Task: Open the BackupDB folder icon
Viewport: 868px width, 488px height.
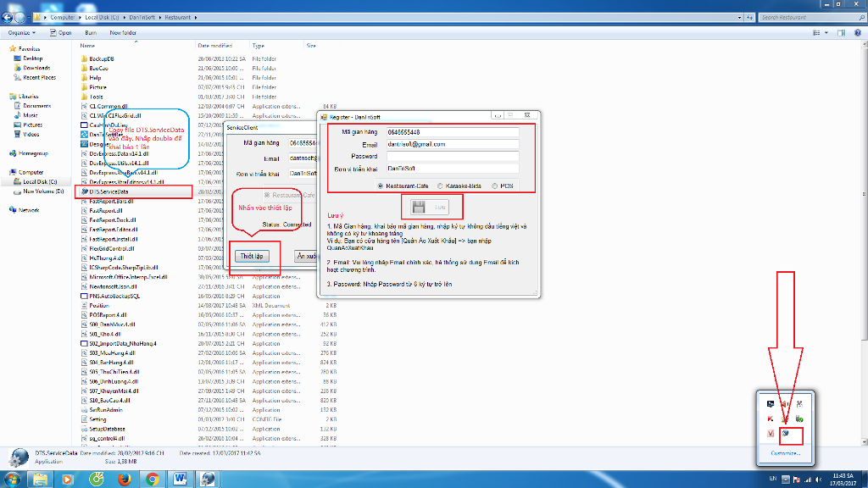Action: point(84,58)
